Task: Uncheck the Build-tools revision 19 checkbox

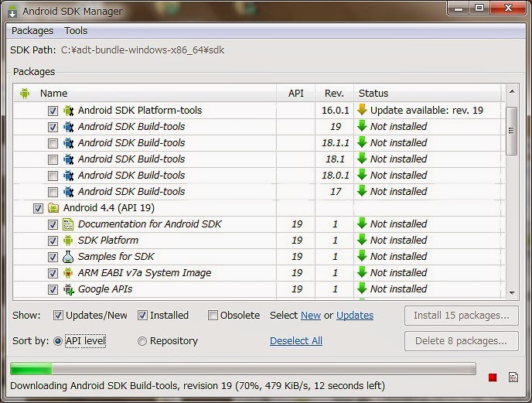Action: (x=53, y=127)
